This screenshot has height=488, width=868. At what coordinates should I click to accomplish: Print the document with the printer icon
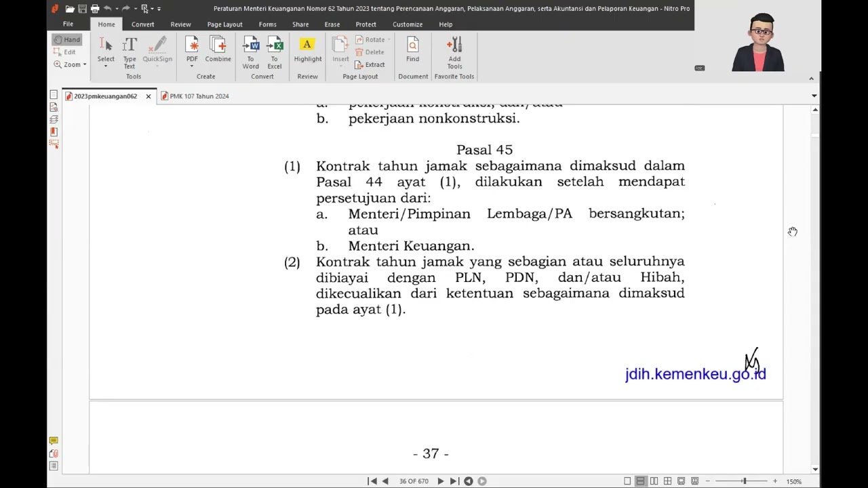95,9
